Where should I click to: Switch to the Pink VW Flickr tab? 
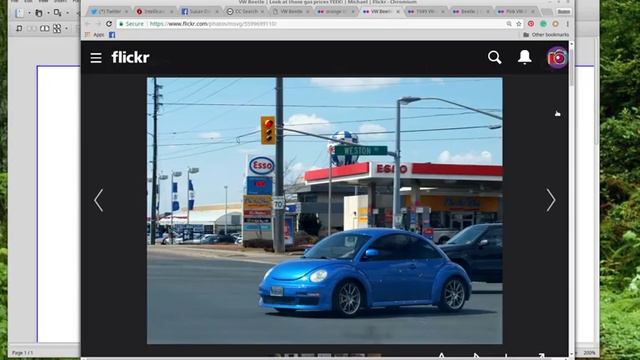click(517, 12)
